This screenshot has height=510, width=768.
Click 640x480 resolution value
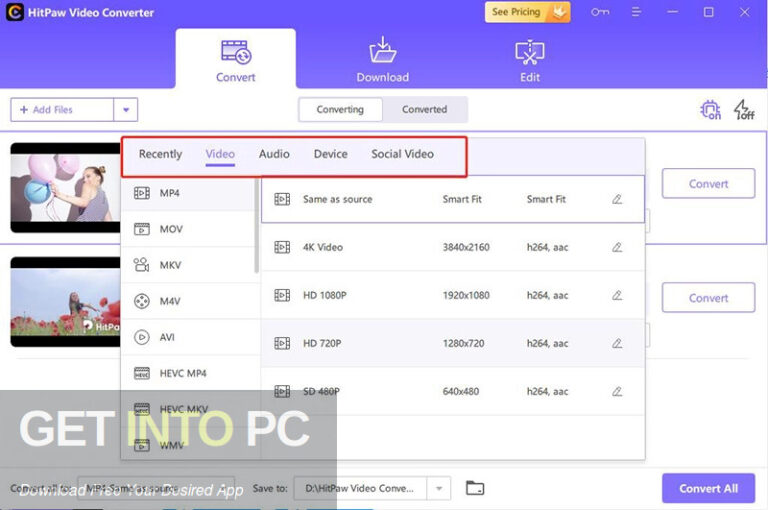coord(460,391)
